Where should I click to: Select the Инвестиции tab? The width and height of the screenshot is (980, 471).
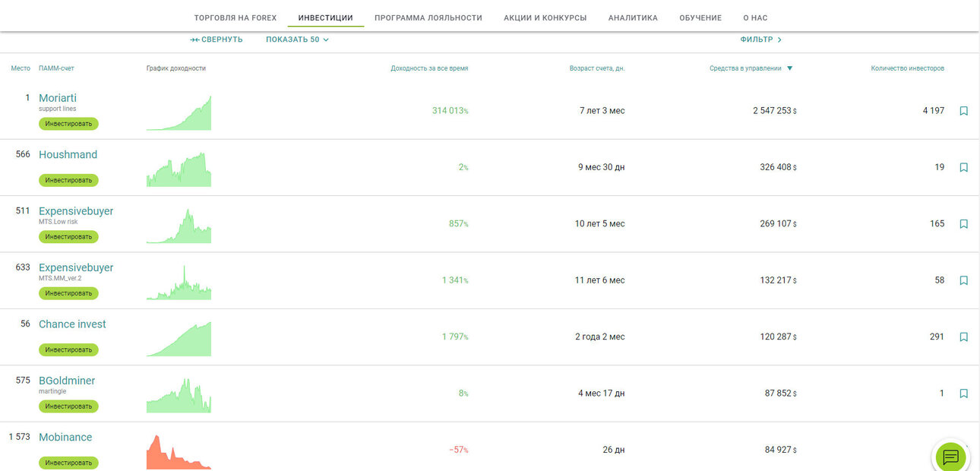[326, 17]
